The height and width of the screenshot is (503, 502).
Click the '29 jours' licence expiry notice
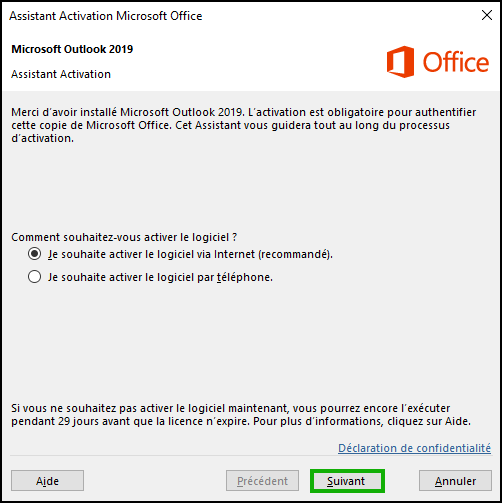241,415
